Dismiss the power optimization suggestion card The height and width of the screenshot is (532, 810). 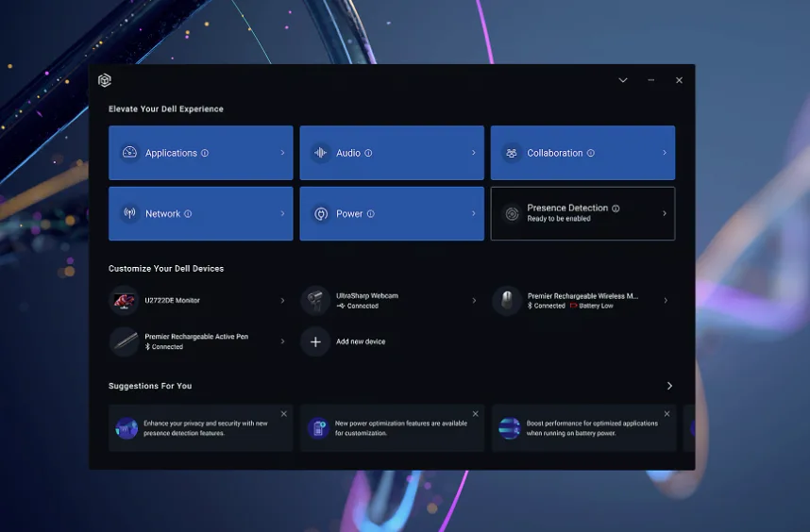(475, 414)
